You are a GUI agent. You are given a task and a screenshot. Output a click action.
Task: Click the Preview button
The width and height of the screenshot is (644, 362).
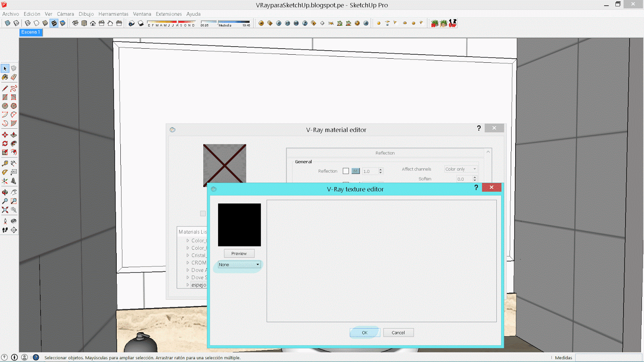click(x=239, y=253)
